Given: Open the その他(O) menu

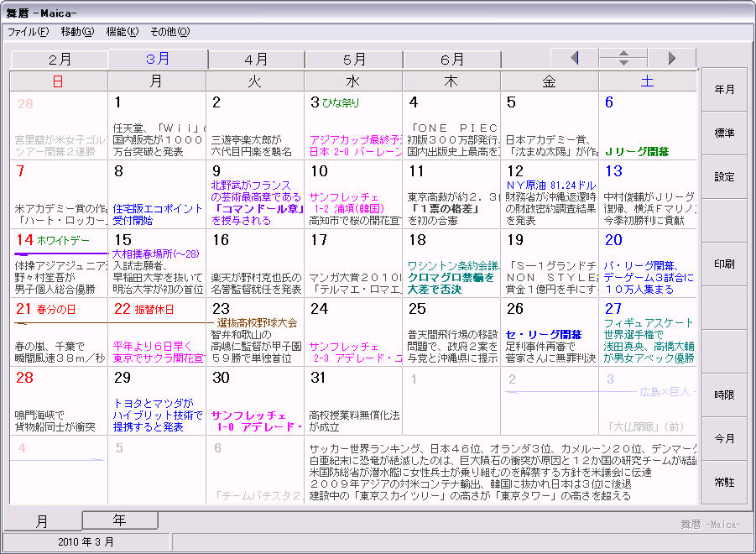Looking at the screenshot, I should [x=169, y=32].
